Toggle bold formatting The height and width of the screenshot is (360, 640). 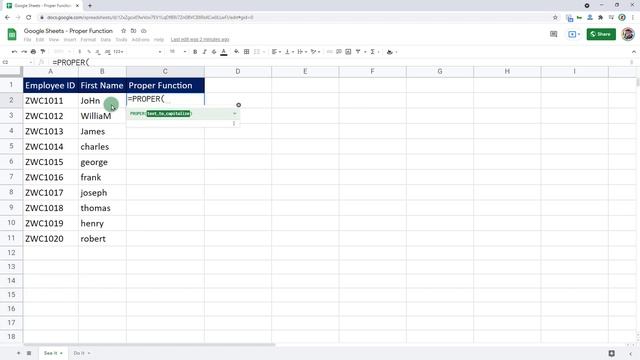click(x=195, y=52)
